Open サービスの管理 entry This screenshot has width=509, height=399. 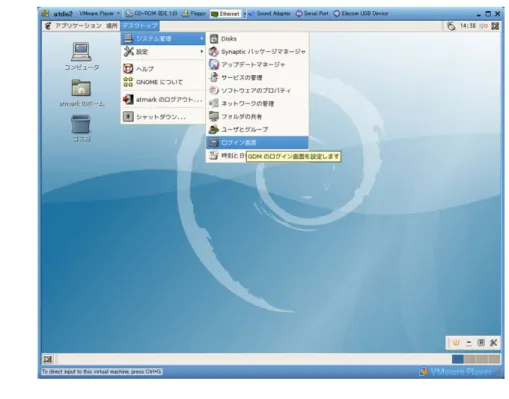point(257,77)
